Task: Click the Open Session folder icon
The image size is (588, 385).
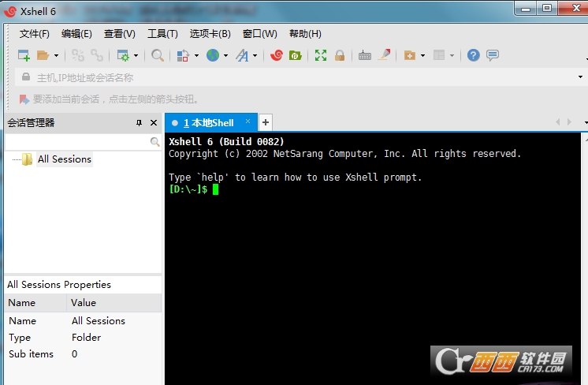Action: tap(43, 55)
